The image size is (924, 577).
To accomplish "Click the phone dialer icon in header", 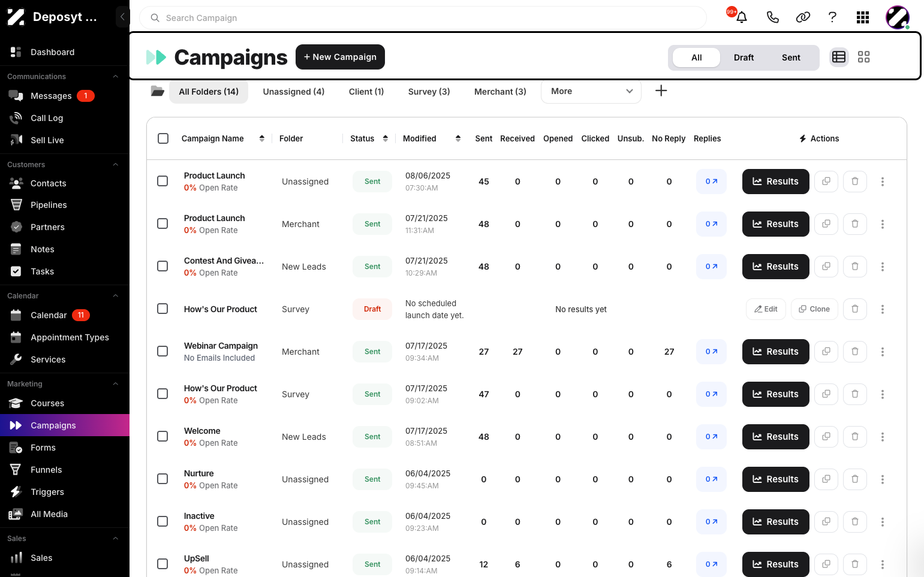I will pyautogui.click(x=773, y=17).
